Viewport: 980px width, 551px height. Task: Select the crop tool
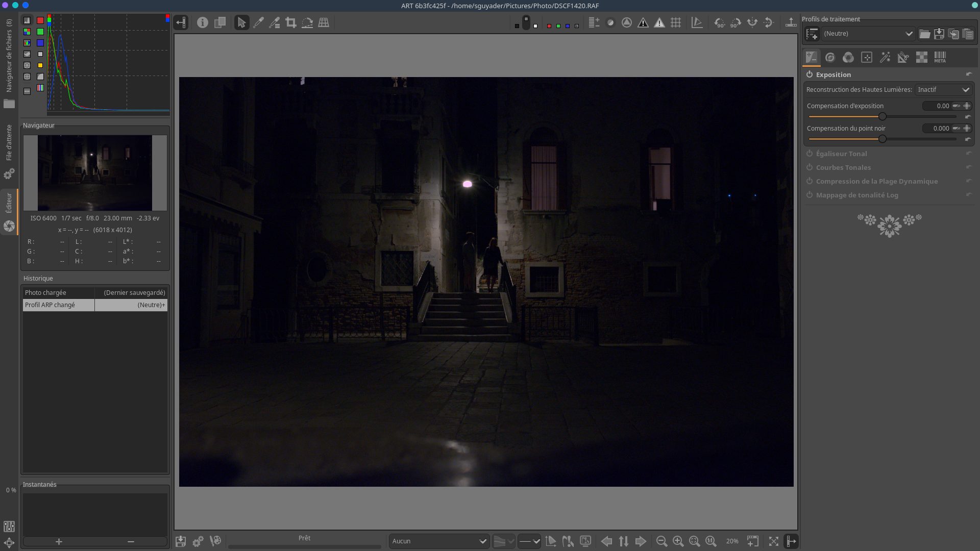tap(291, 23)
